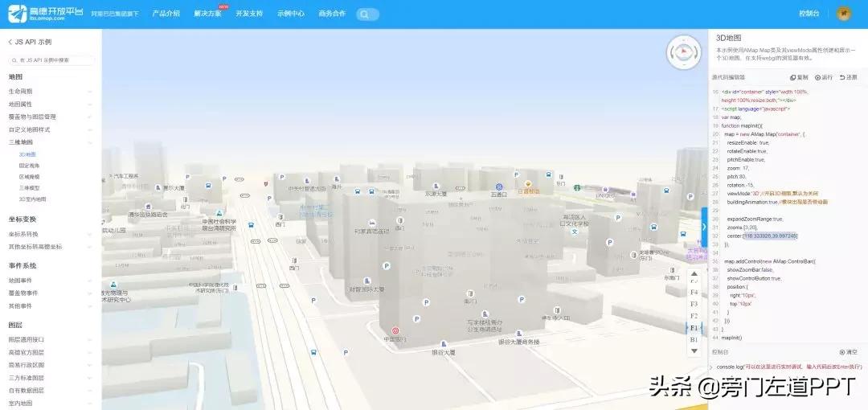Image resolution: width=868 pixels, height=410 pixels.
Task: Expand the 坐标系转换 section
Action: (51, 234)
